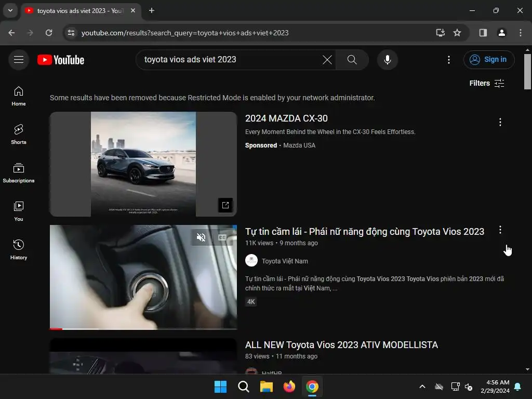Bookmark this tab with star
532x399 pixels.
point(457,33)
